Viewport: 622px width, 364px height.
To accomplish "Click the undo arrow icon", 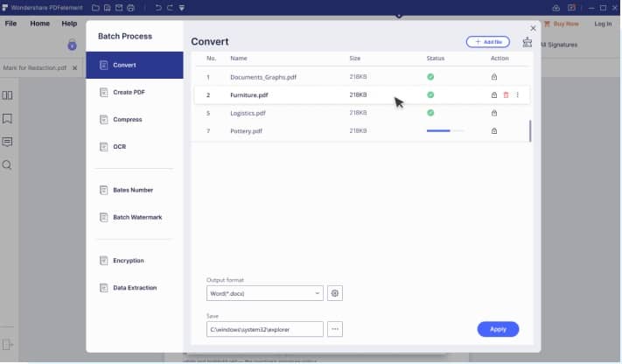I will coord(157,8).
